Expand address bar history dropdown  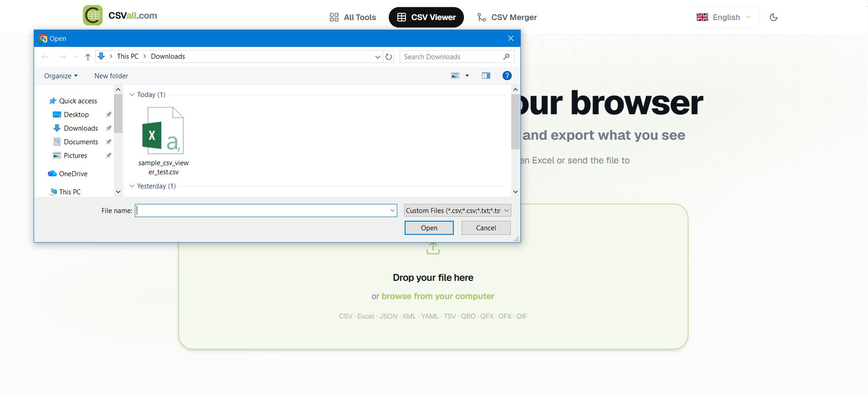[x=377, y=57]
